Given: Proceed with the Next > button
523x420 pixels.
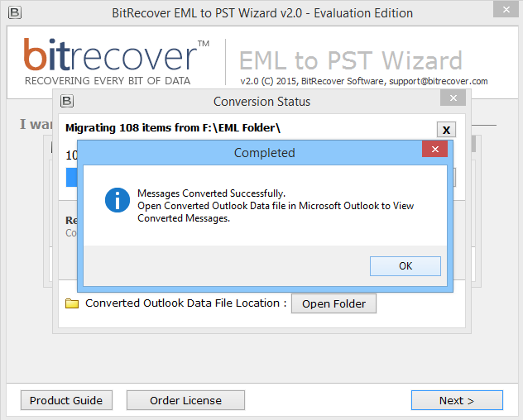Looking at the screenshot, I should click(x=457, y=400).
